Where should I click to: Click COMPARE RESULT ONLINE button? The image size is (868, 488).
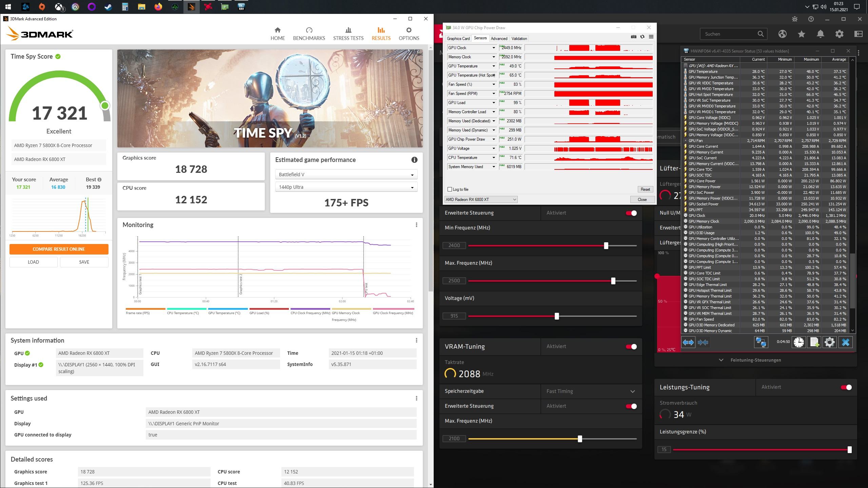coord(59,249)
